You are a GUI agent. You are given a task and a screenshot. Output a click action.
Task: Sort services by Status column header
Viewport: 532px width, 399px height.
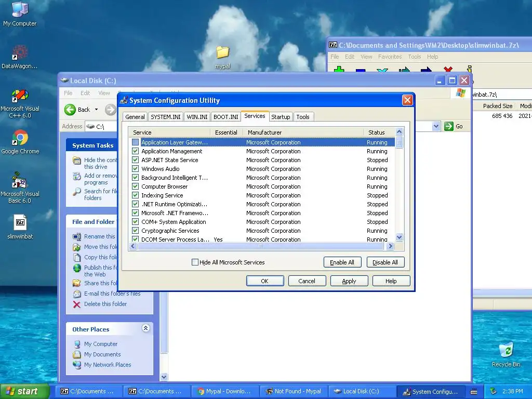pos(379,132)
